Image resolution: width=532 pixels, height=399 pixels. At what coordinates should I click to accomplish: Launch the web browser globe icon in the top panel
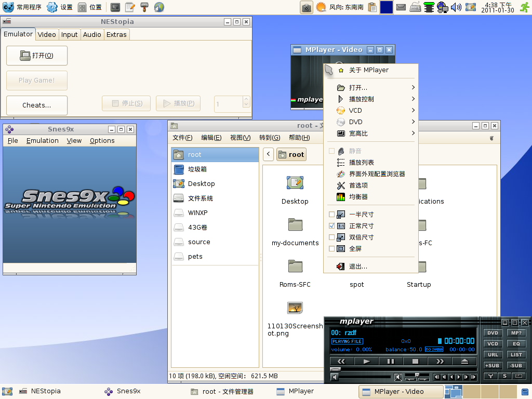pos(159,7)
